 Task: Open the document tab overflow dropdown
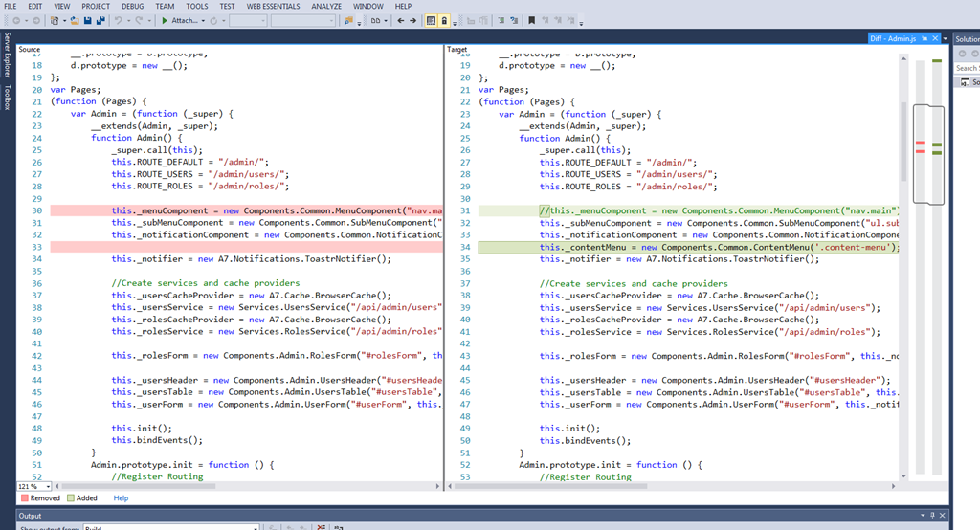coord(946,39)
